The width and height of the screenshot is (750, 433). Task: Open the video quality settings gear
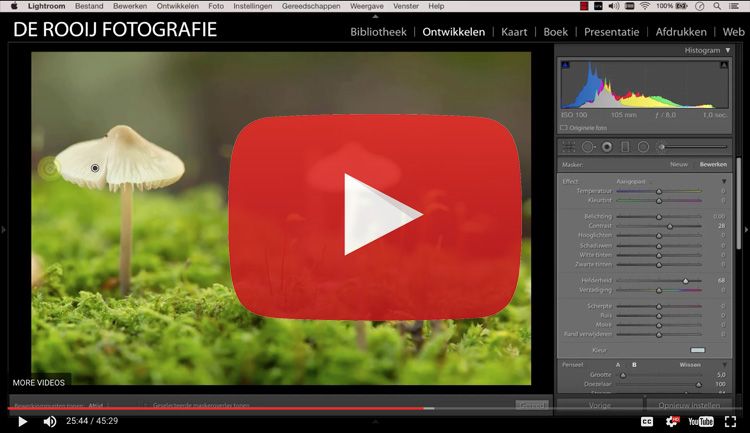(672, 421)
